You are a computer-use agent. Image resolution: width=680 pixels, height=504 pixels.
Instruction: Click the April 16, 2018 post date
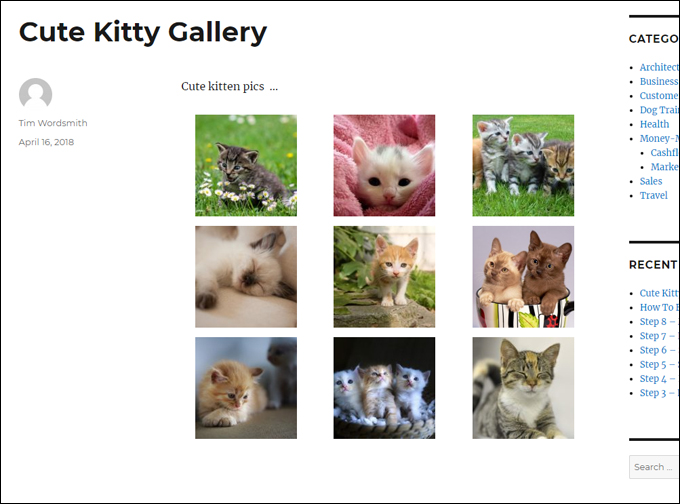coord(46,142)
